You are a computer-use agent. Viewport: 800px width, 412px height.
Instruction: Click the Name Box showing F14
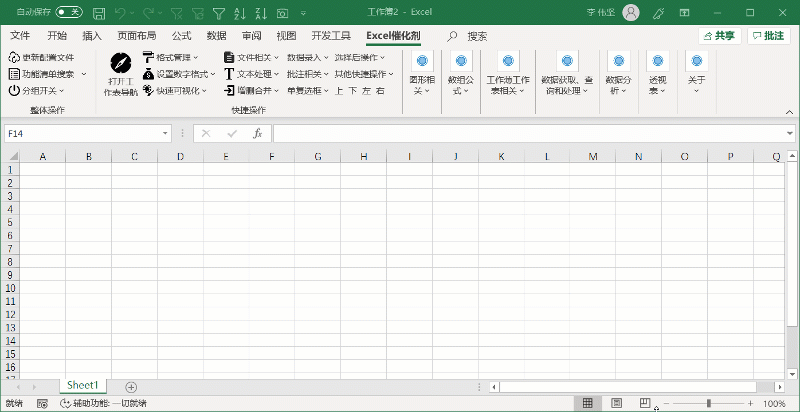click(x=82, y=134)
